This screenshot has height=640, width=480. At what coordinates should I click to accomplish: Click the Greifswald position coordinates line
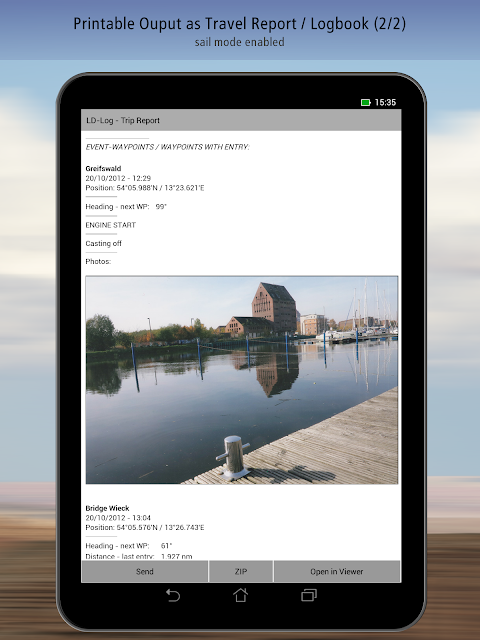(x=145, y=188)
